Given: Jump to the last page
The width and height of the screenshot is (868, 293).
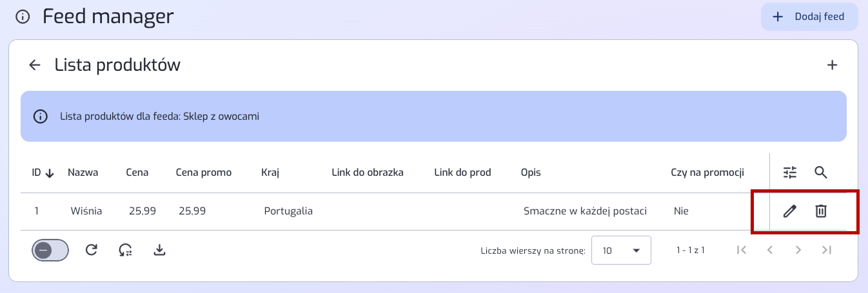Looking at the screenshot, I should pyautogui.click(x=827, y=250).
